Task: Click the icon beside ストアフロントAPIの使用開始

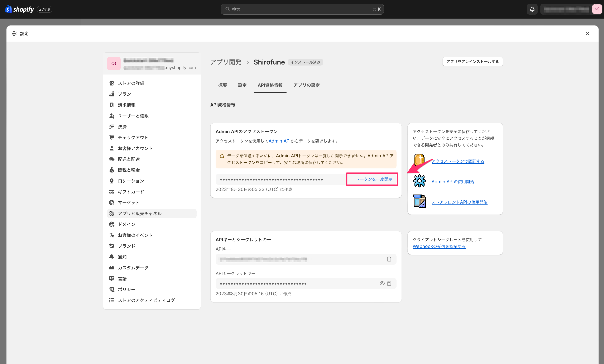Action: pyautogui.click(x=420, y=201)
